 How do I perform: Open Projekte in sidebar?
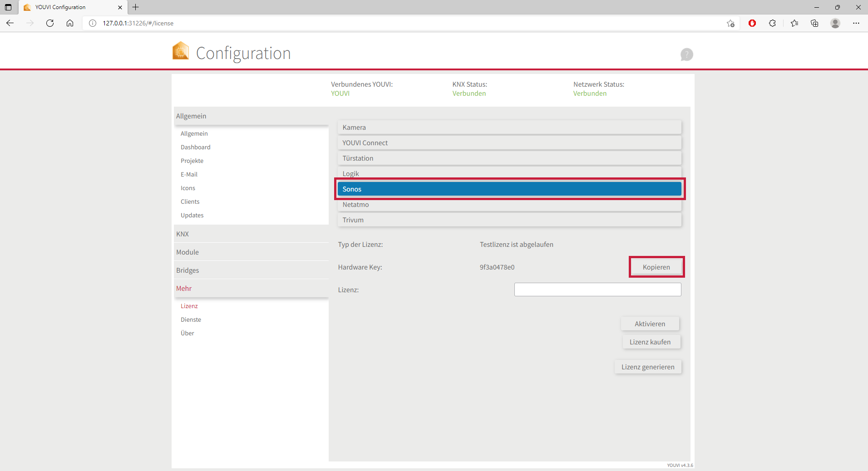(192, 161)
